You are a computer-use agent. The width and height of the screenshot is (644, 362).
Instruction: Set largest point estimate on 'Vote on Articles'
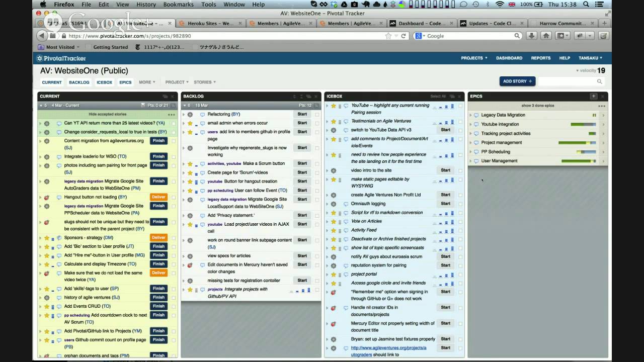452,222
